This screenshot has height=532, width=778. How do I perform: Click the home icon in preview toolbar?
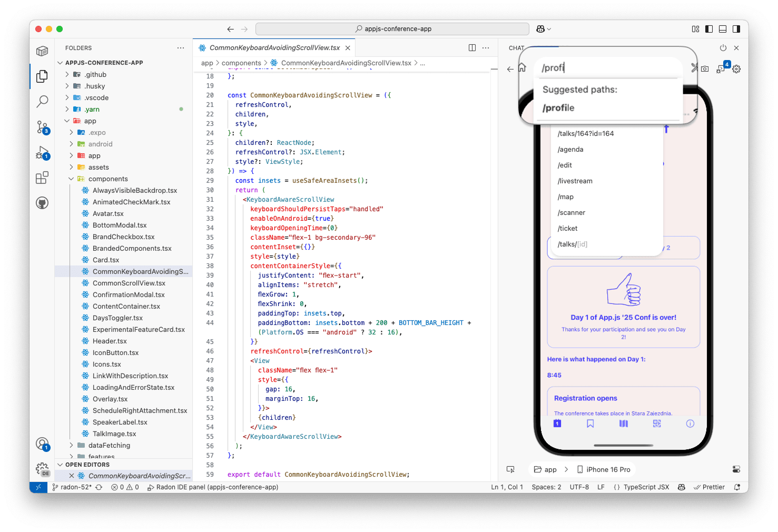522,68
